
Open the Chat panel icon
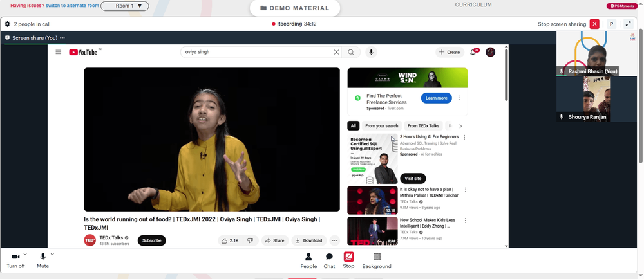coord(329,260)
